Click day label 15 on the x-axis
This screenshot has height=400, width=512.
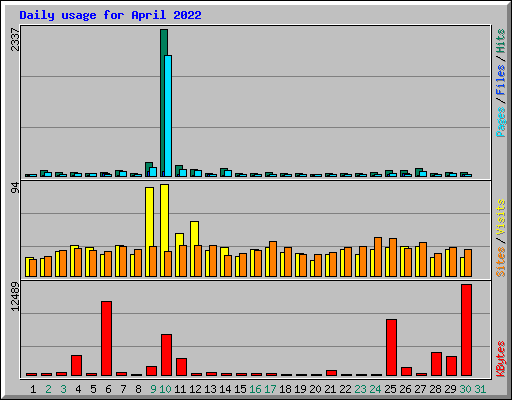tap(240, 389)
